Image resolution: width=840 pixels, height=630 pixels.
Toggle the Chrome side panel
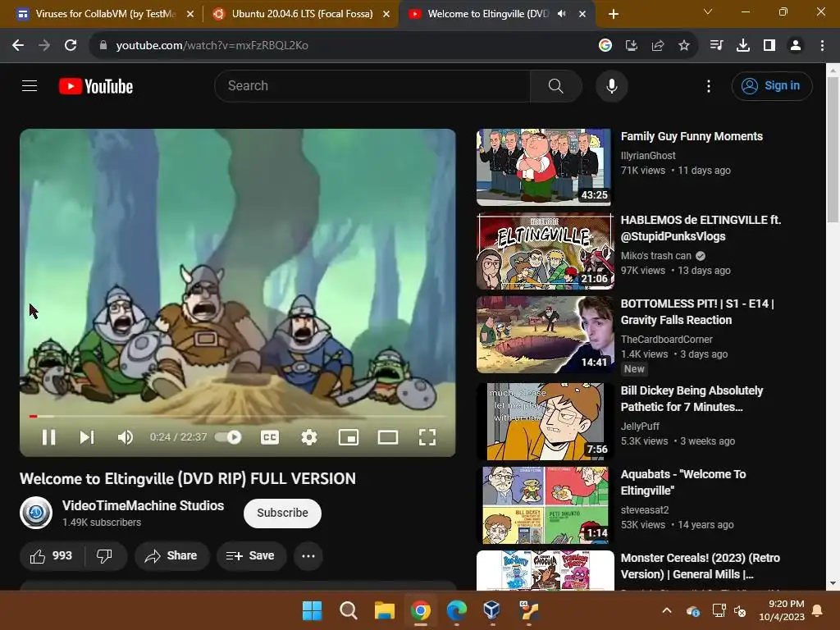pos(769,46)
